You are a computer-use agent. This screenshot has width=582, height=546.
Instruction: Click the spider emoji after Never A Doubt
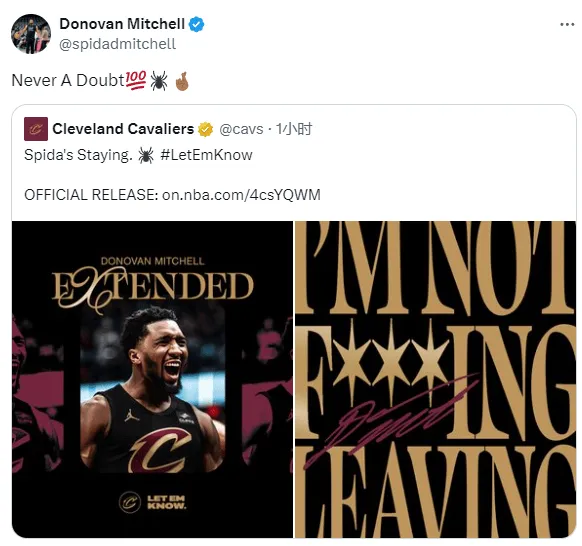click(159, 81)
